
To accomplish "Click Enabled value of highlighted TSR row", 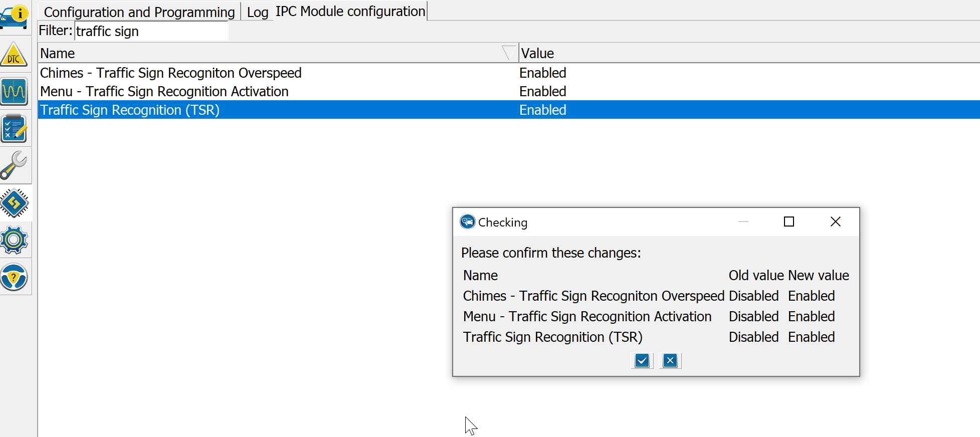I will pos(543,110).
